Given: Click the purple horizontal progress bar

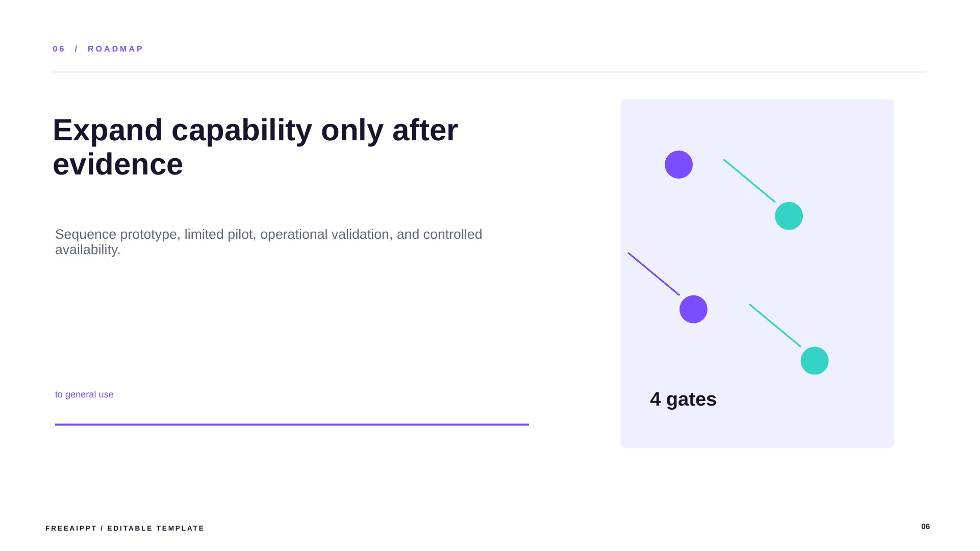Looking at the screenshot, I should 292,424.
